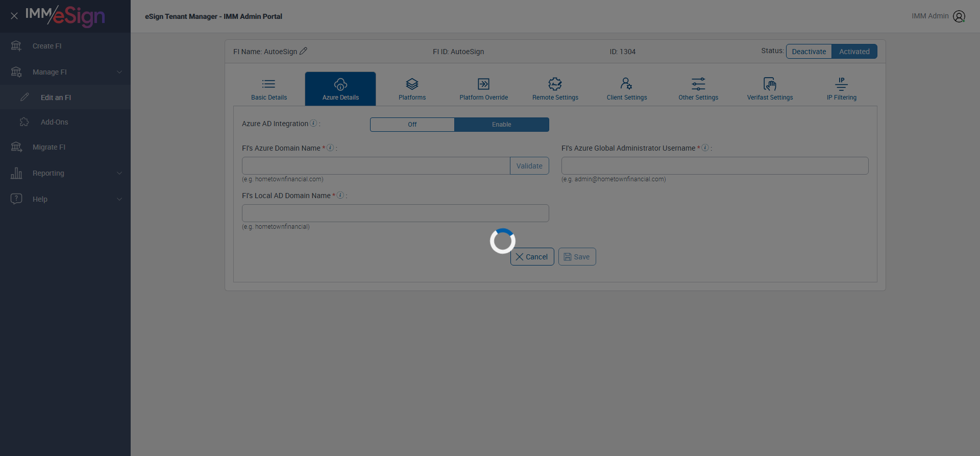980x456 pixels.
Task: Click the Local AD Domain Name info icon
Action: (x=340, y=195)
